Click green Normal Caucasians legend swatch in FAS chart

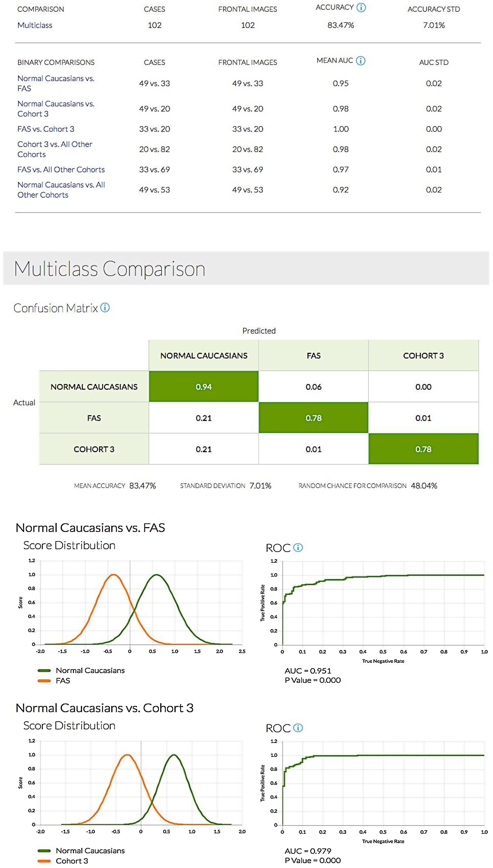tap(44, 670)
